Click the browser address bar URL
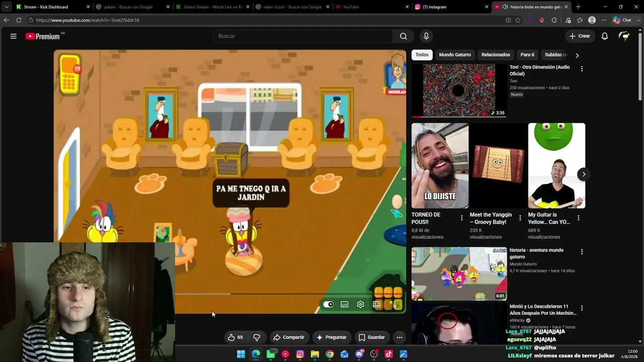 click(x=88, y=20)
